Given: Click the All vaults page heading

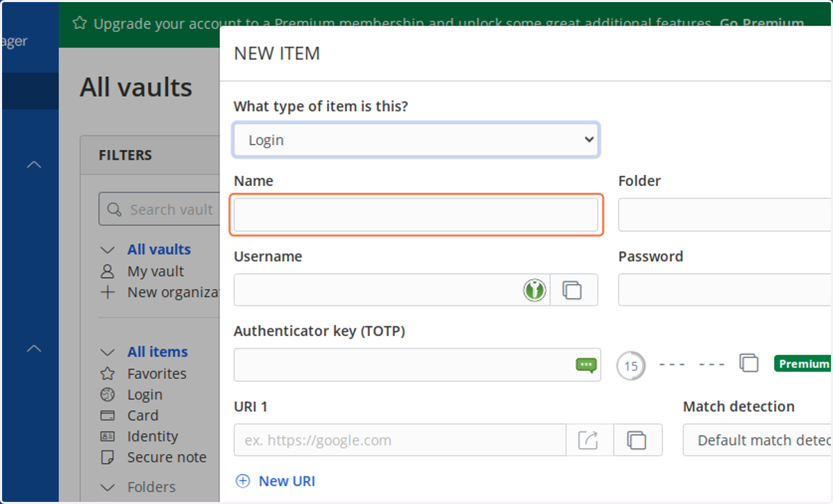Looking at the screenshot, I should (136, 87).
